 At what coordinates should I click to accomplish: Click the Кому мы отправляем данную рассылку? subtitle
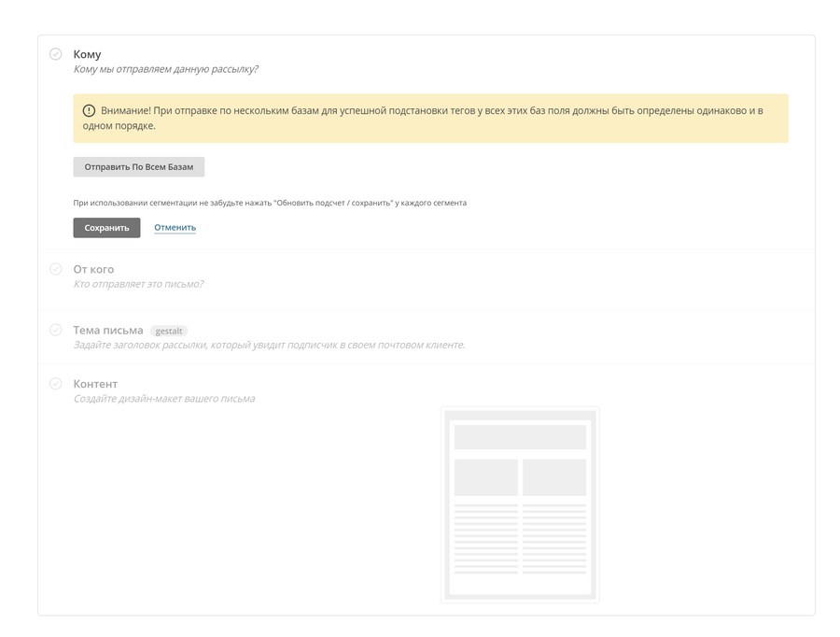[x=165, y=69]
